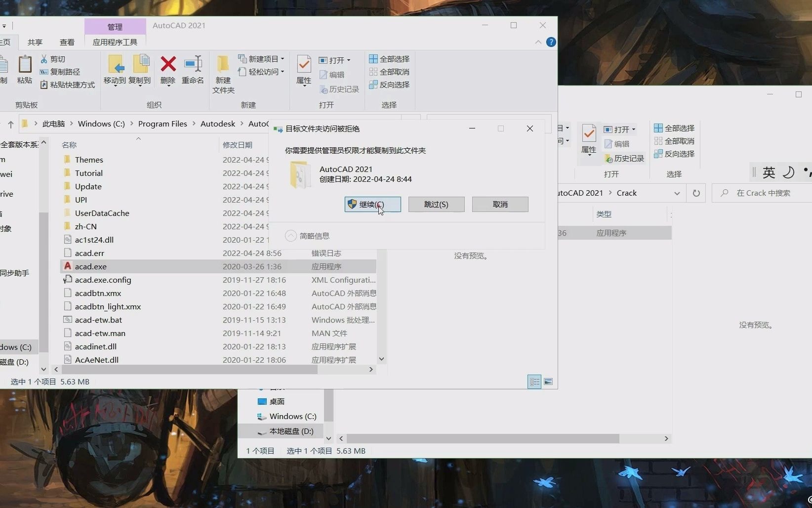The height and width of the screenshot is (508, 812).
Task: Expand address history dropdown in Crack window
Action: pos(677,193)
